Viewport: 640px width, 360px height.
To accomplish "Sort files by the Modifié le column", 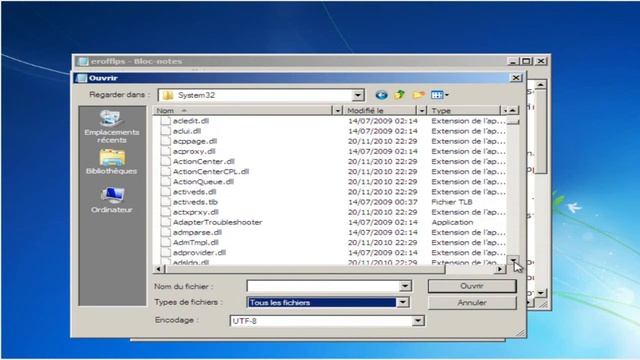I will (x=380, y=111).
